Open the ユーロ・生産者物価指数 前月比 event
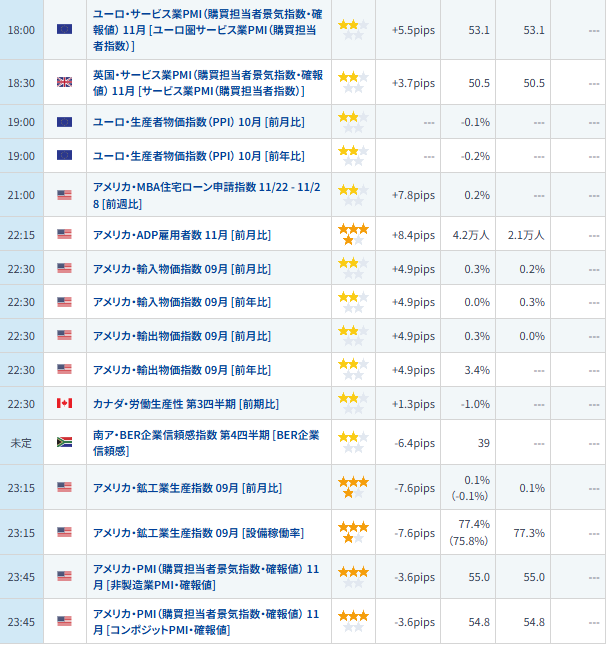 tap(198, 122)
